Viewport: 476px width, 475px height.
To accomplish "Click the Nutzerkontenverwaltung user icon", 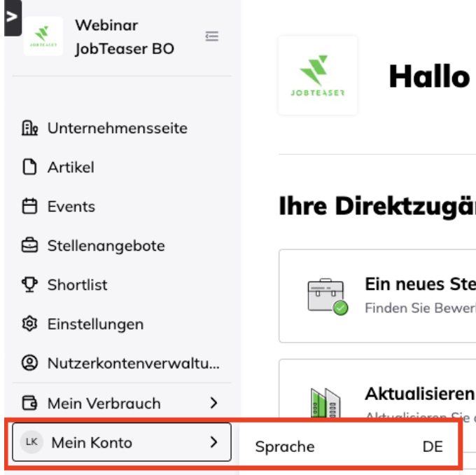I will [29, 364].
